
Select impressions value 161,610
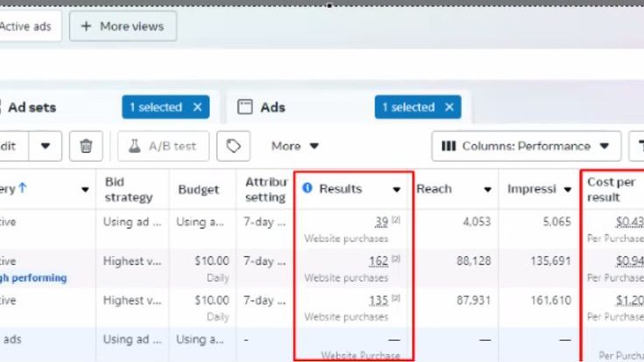pos(550,301)
